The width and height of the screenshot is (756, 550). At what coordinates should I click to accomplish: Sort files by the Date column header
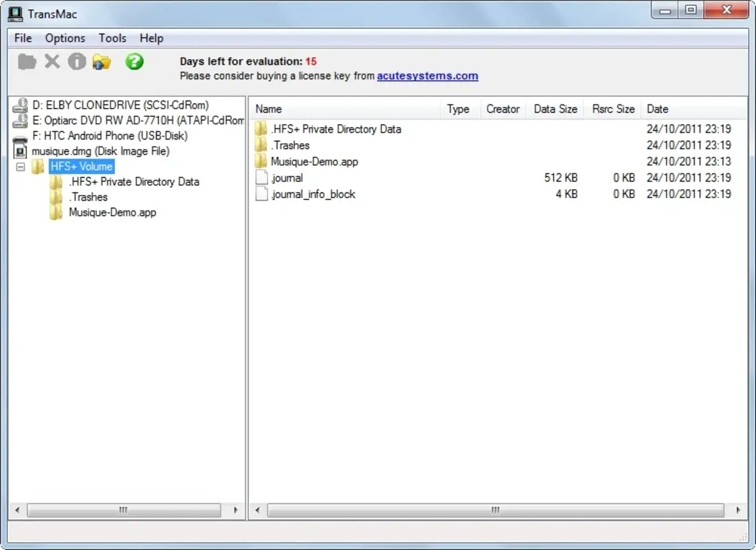tap(657, 109)
